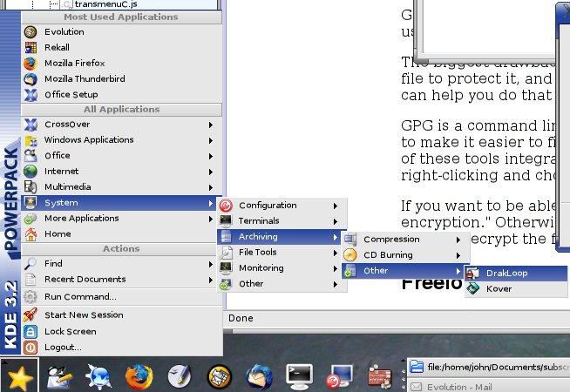Click the Internet globe icon
Screen dimensions: 570x392
tap(31, 172)
